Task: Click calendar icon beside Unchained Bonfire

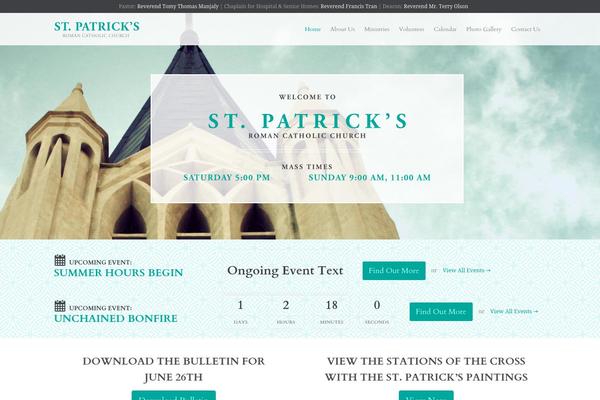Action: [60, 306]
